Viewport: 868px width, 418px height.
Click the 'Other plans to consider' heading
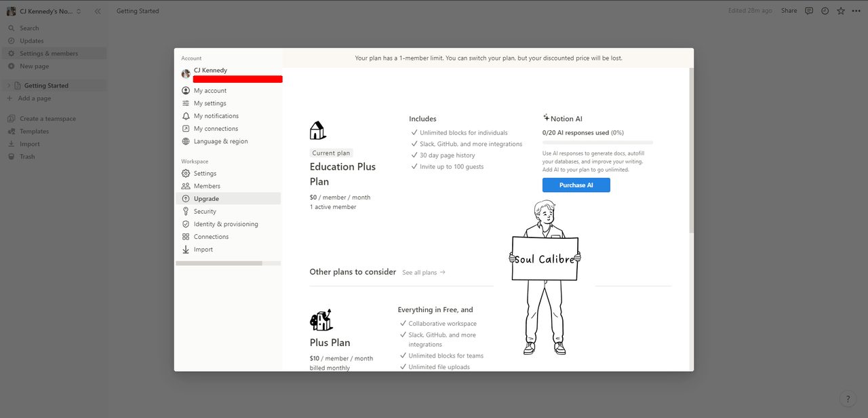pyautogui.click(x=353, y=272)
